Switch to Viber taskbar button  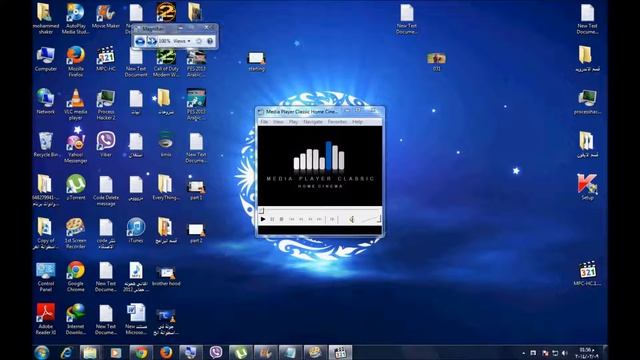(216, 353)
